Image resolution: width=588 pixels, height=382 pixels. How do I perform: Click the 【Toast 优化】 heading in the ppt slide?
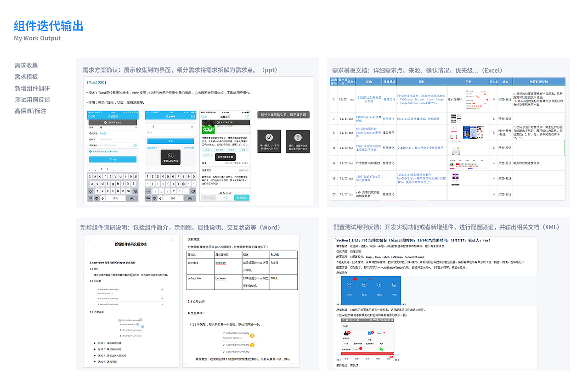pos(96,83)
